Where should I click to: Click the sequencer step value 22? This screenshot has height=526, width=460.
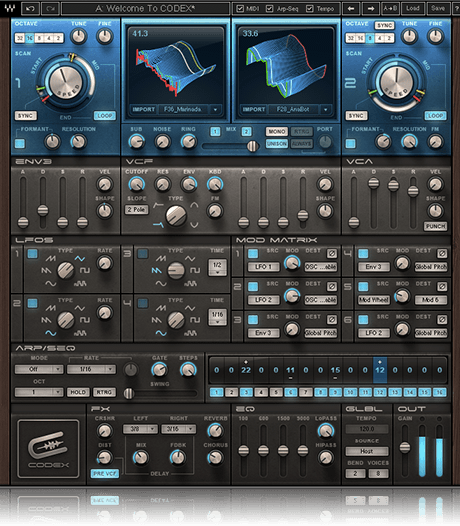(246, 370)
